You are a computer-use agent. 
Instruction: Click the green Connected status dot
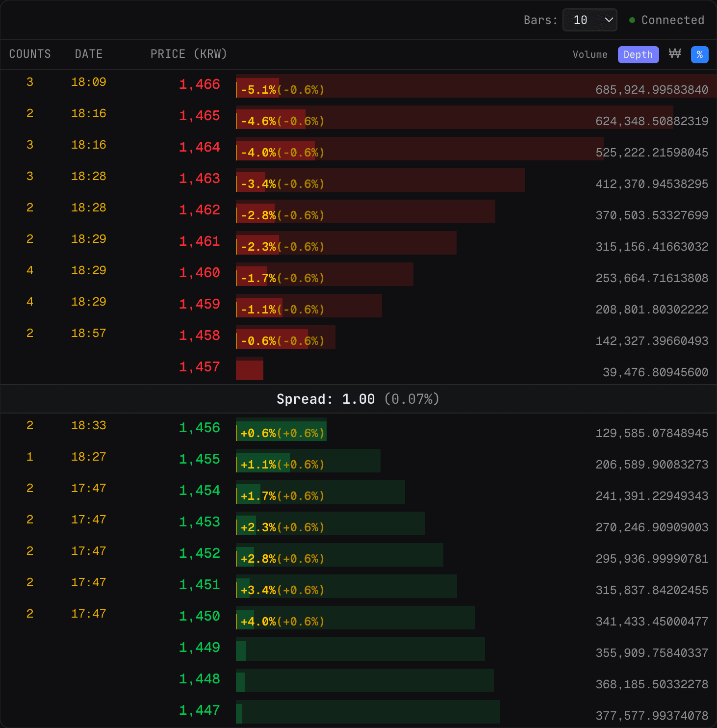[632, 20]
